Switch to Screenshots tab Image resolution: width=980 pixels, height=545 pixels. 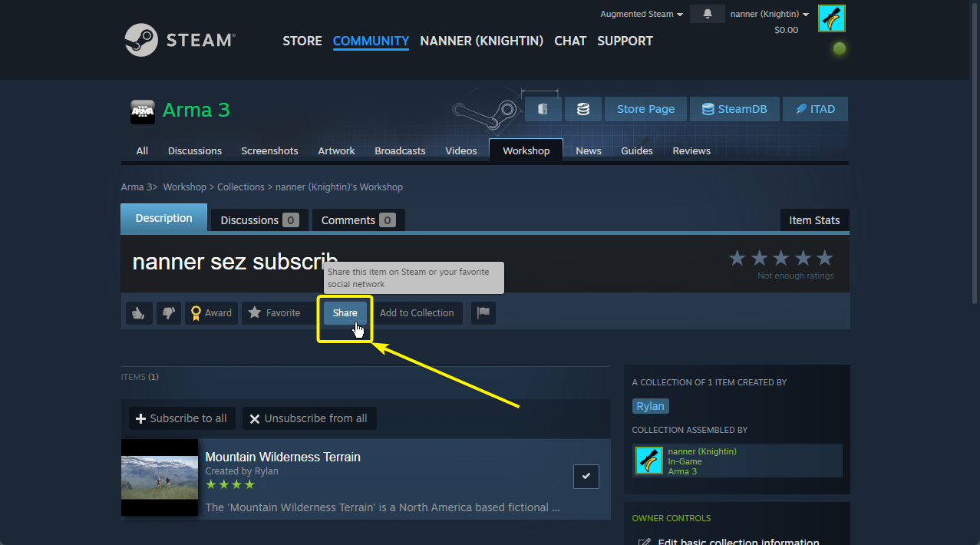click(269, 150)
